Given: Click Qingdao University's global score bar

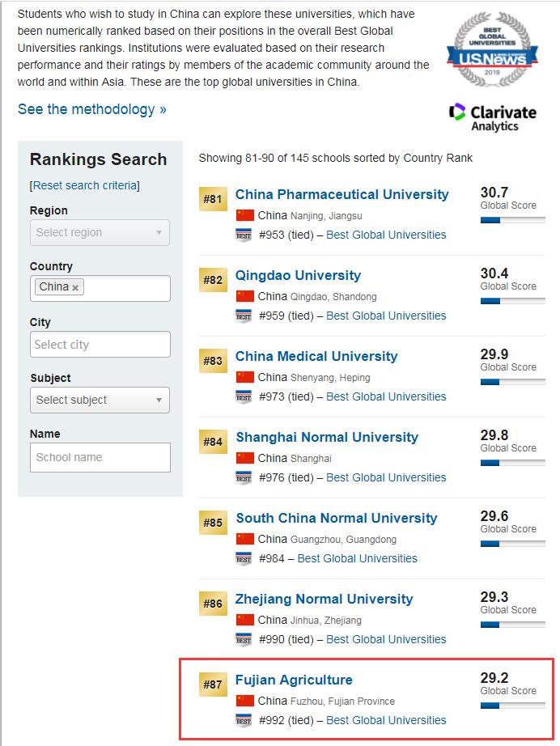Looking at the screenshot, I should coord(512,301).
